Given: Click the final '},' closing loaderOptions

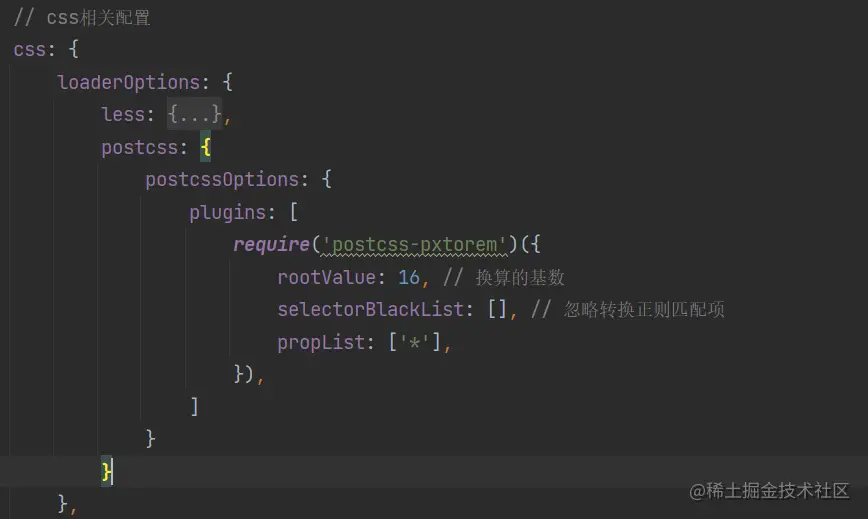Looking at the screenshot, I should click(x=66, y=504).
